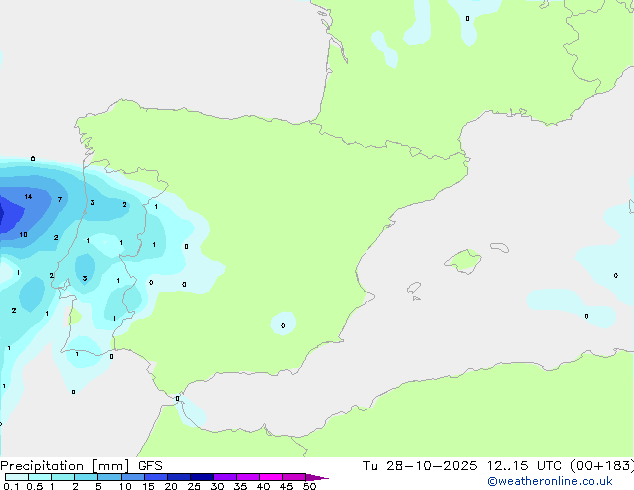
Task: Click the '7' precipitation value on the map
Action: click(x=60, y=199)
